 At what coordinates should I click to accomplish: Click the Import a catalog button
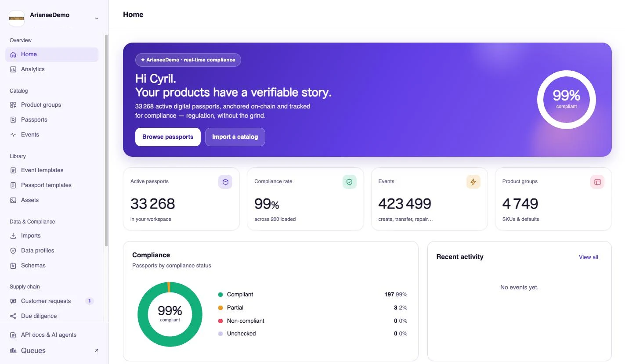point(235,137)
